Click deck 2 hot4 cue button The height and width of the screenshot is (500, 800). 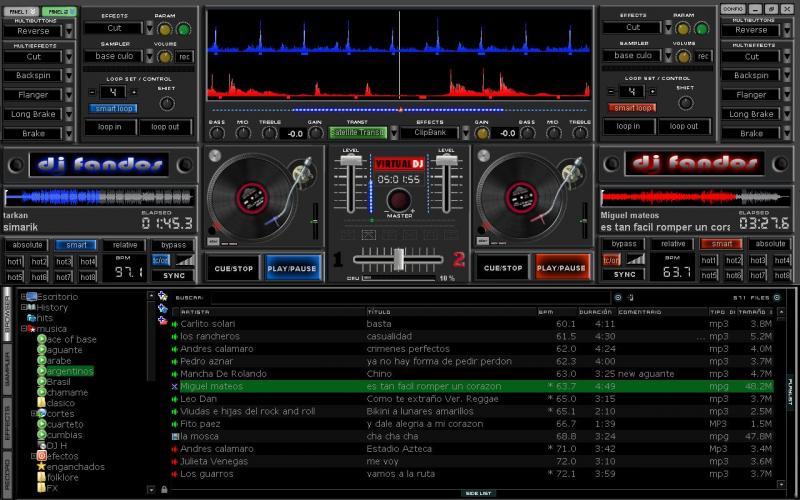click(x=782, y=261)
